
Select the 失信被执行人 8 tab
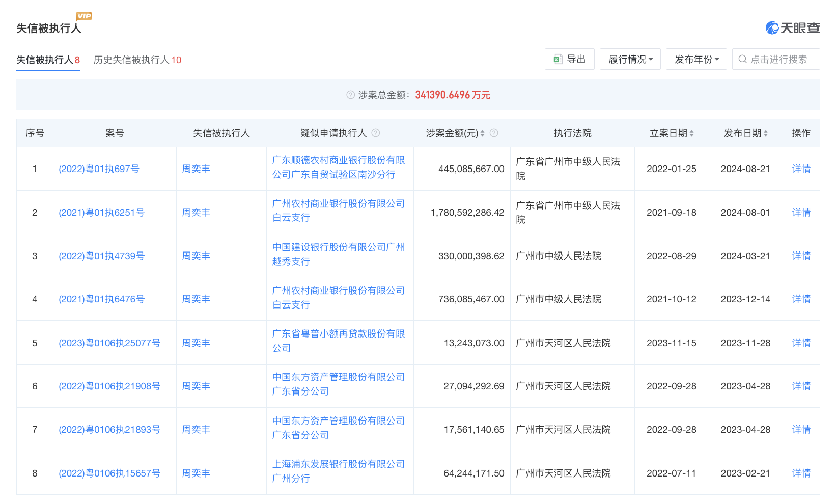tap(48, 60)
